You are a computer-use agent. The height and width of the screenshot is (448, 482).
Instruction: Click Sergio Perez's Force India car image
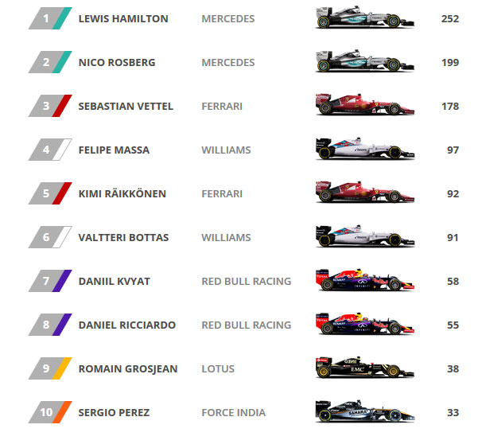[365, 411]
